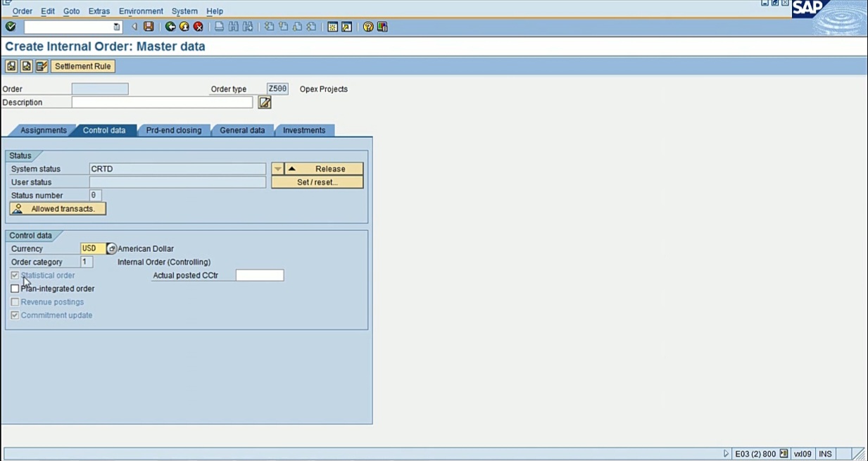Click the Find Next binoculars icon
This screenshot has height=461, width=868.
click(248, 27)
